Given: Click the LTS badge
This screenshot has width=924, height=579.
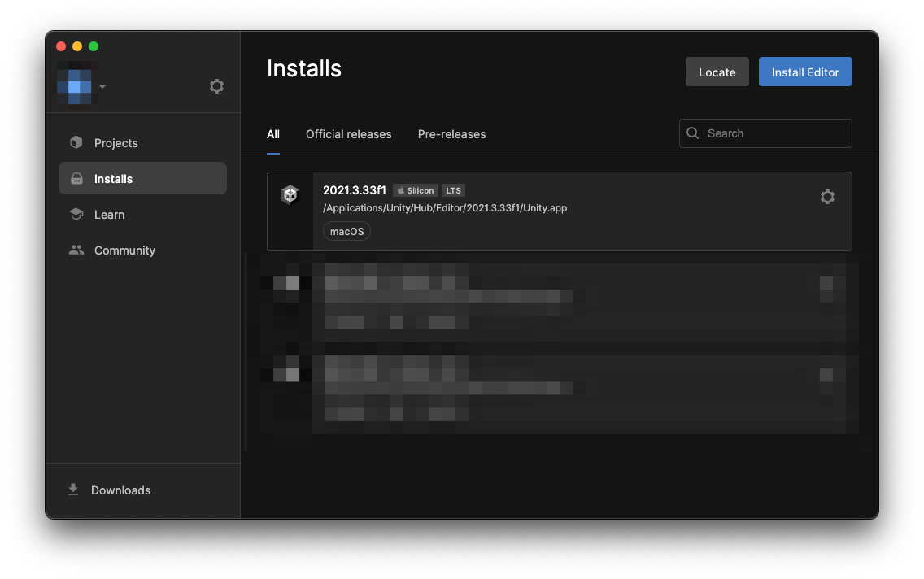Looking at the screenshot, I should coord(453,190).
